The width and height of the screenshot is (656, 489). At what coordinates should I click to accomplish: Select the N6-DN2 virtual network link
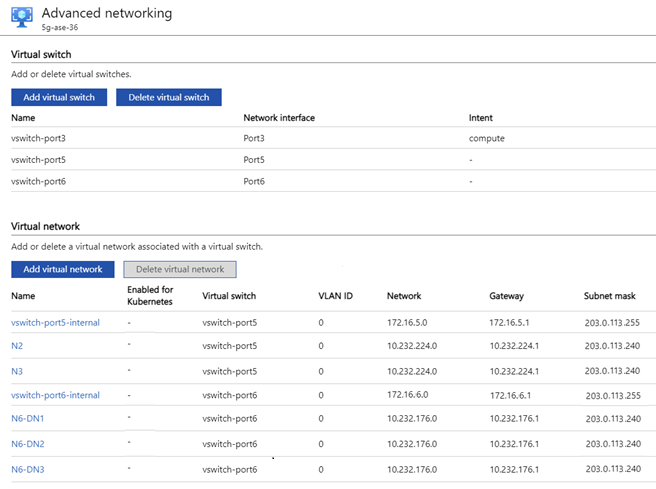tap(28, 444)
